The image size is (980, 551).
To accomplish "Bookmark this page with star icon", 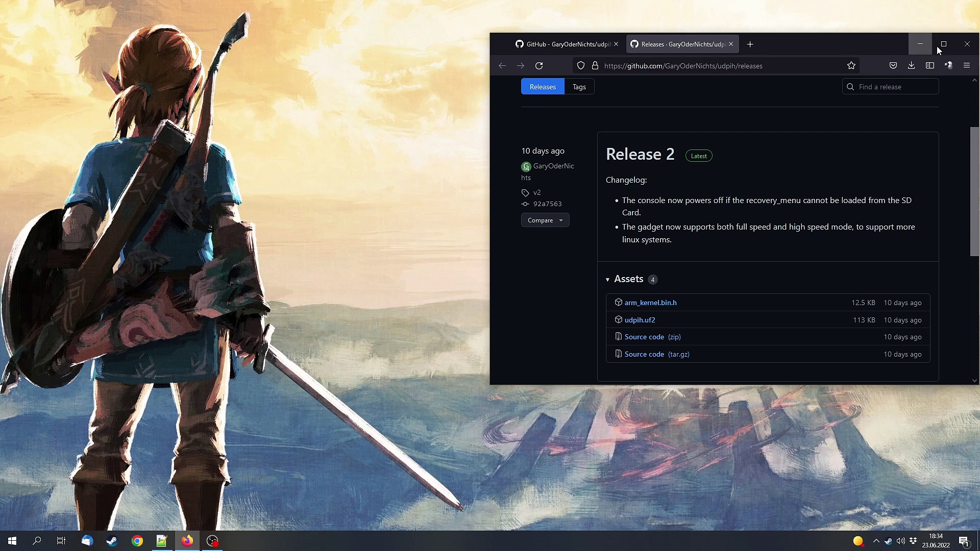I will (x=851, y=66).
